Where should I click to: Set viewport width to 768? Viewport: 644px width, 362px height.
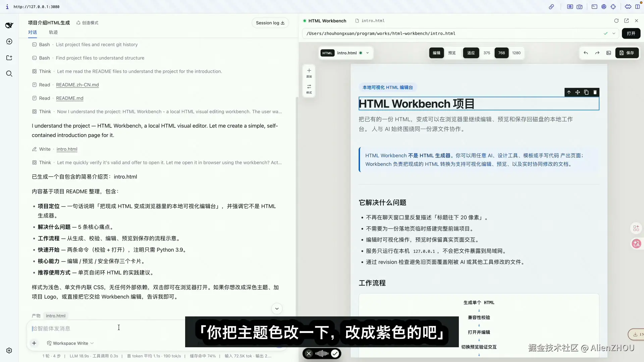[x=502, y=53]
